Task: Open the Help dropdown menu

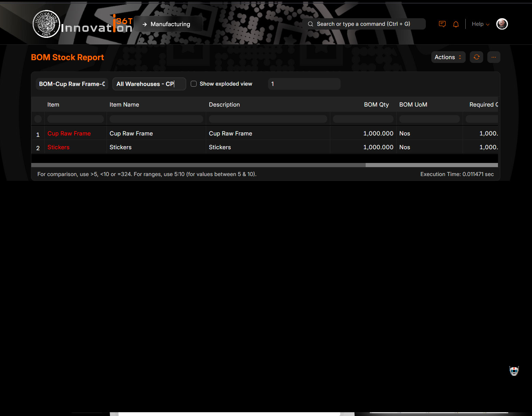Action: point(480,24)
